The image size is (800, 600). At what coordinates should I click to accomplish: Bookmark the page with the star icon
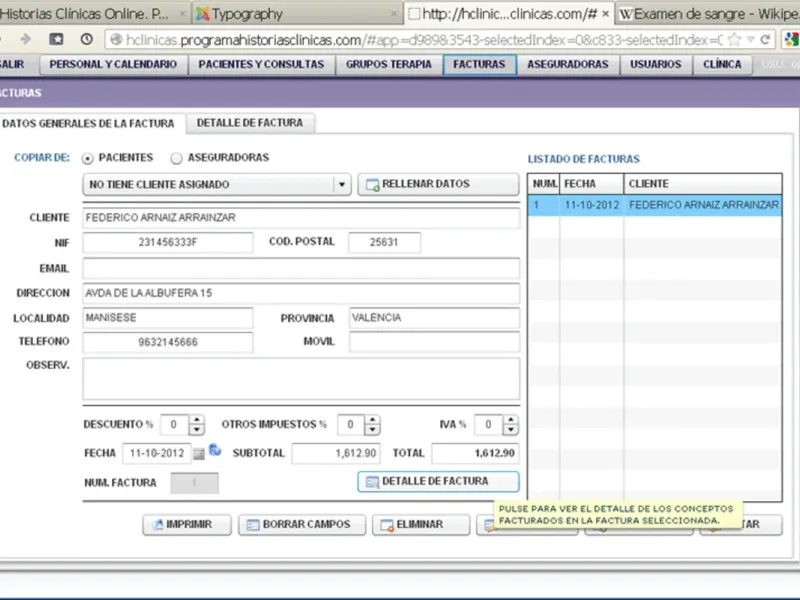734,39
